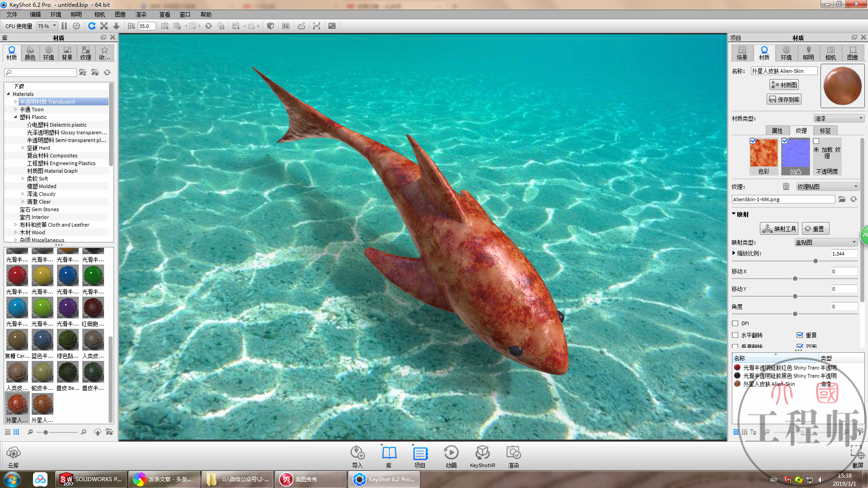Collapse the Mapping section

(x=734, y=214)
